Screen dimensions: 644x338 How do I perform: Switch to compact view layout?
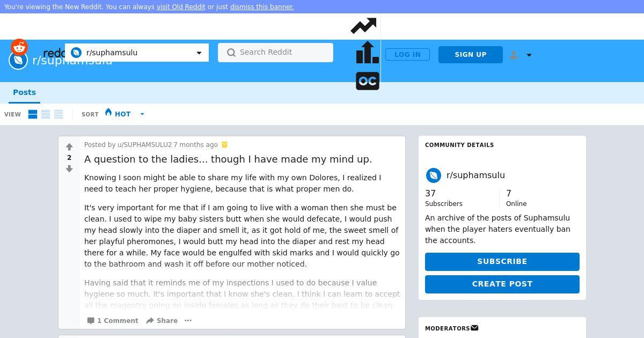58,114
